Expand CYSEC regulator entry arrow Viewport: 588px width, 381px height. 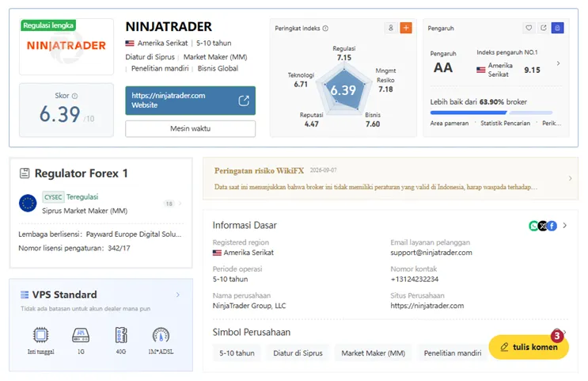pos(180,204)
